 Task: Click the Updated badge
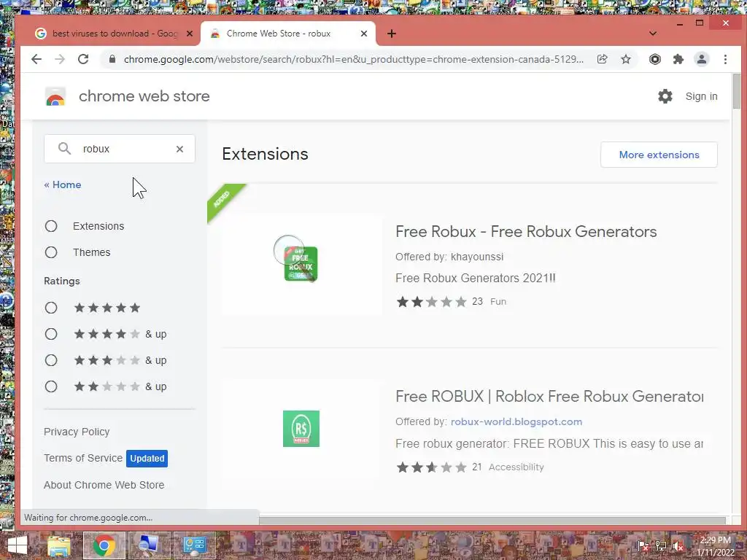pos(147,459)
